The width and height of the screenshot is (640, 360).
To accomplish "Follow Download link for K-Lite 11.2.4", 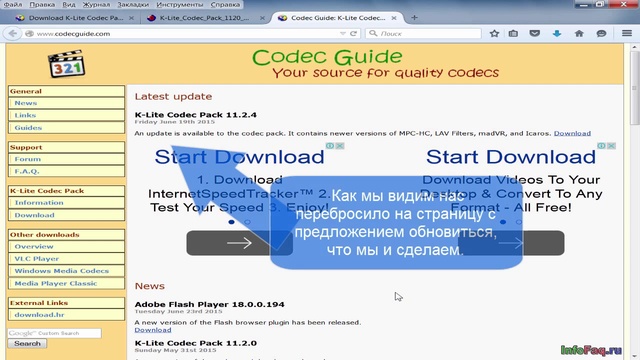I will tap(572, 133).
